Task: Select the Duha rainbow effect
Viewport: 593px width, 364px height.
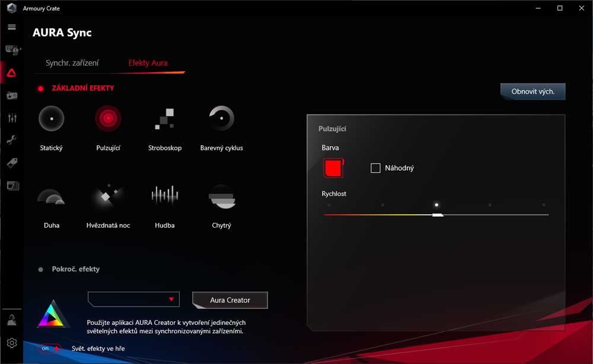Action: (x=52, y=197)
